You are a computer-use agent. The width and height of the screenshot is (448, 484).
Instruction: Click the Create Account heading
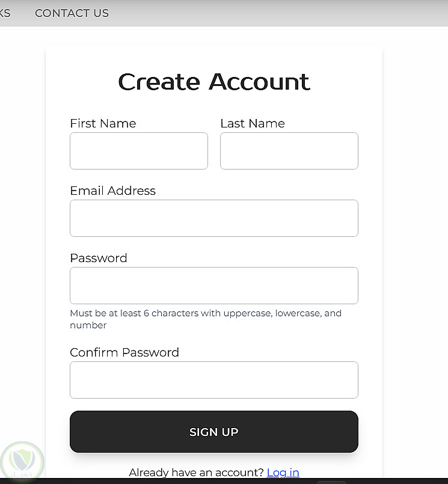click(x=214, y=82)
